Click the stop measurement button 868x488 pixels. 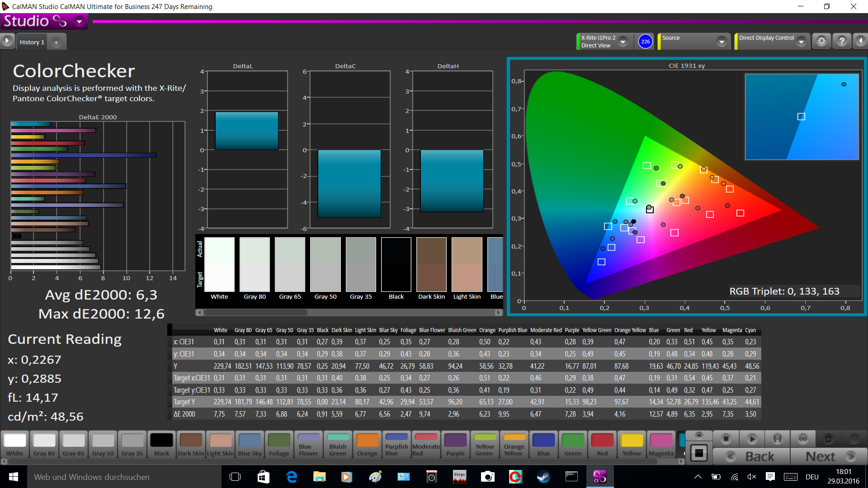pyautogui.click(x=726, y=439)
